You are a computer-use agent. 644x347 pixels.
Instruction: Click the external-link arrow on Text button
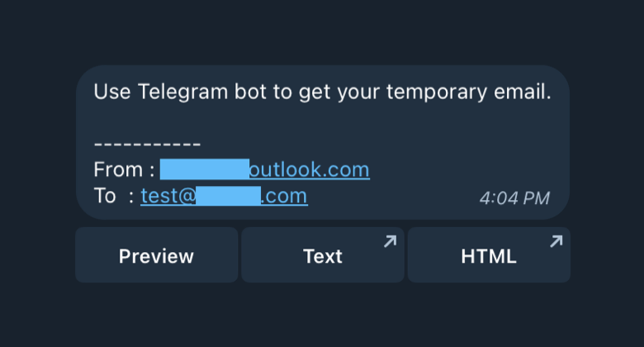coord(391,241)
